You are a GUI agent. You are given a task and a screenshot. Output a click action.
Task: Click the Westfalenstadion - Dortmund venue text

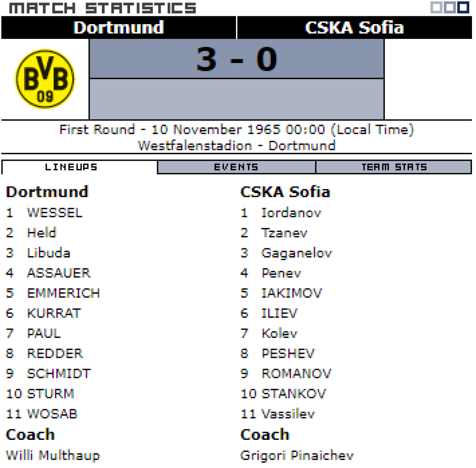pos(236,146)
